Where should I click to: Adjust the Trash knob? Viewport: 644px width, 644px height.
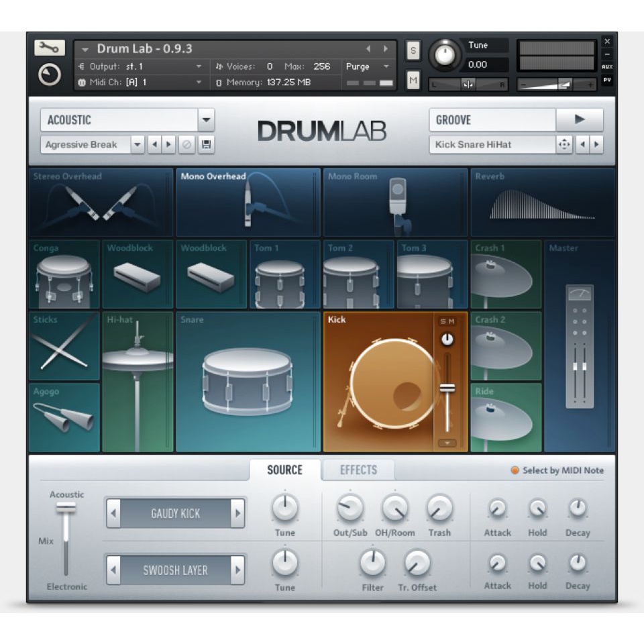pos(439,508)
